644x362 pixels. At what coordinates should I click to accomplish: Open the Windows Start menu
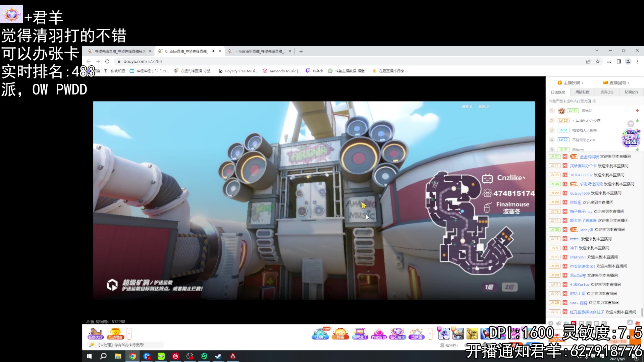[89, 356]
